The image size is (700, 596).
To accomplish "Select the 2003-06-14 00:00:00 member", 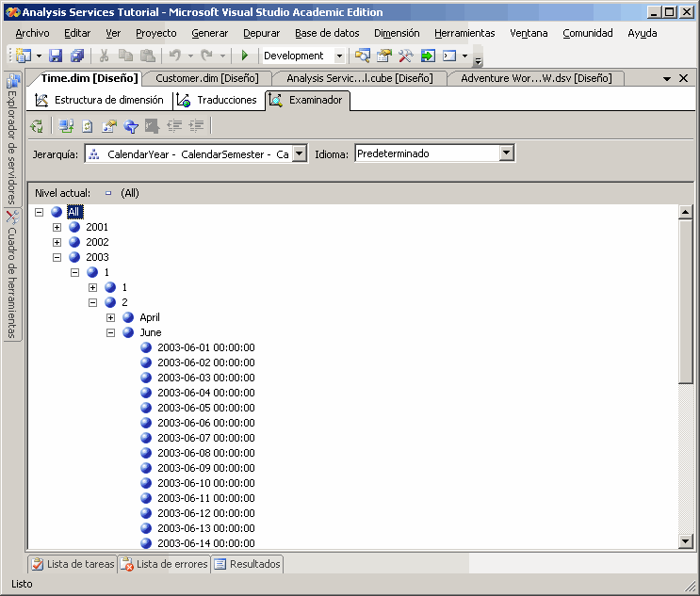I will 206,543.
